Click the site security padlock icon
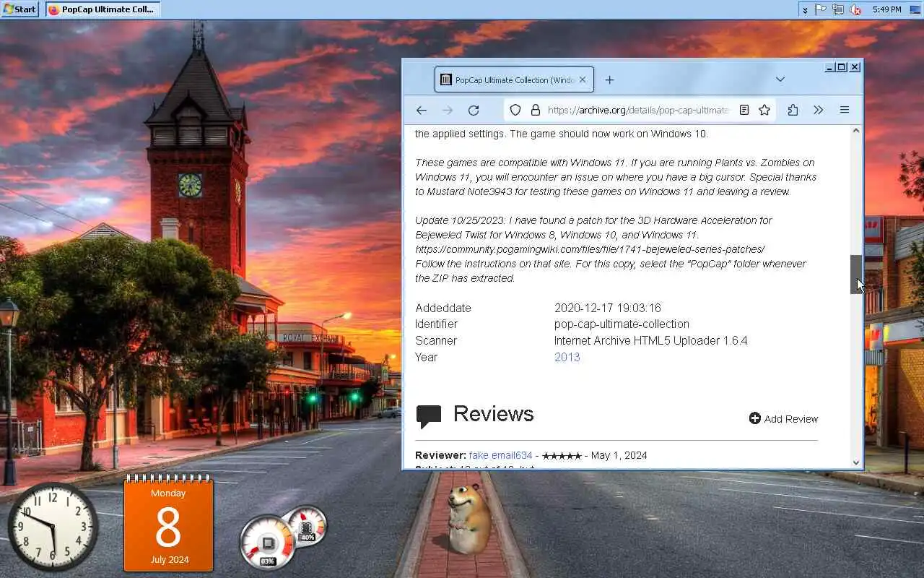 click(536, 110)
